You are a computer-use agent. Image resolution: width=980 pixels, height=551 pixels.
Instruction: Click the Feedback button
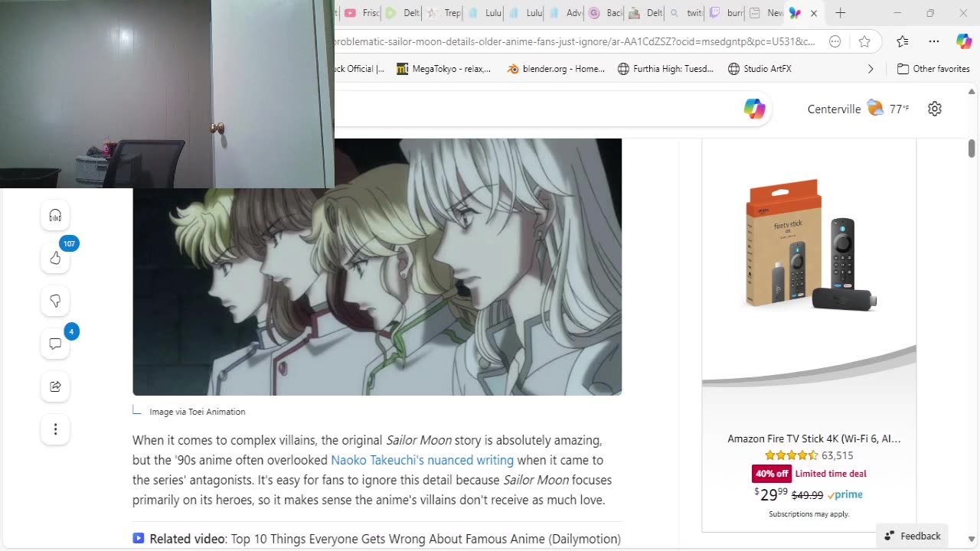pos(912,536)
